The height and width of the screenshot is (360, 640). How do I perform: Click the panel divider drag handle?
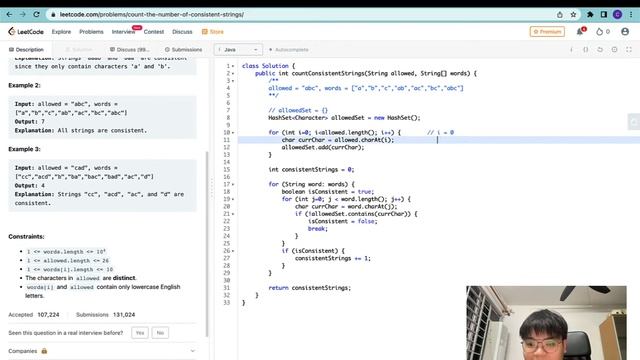[x=211, y=188]
